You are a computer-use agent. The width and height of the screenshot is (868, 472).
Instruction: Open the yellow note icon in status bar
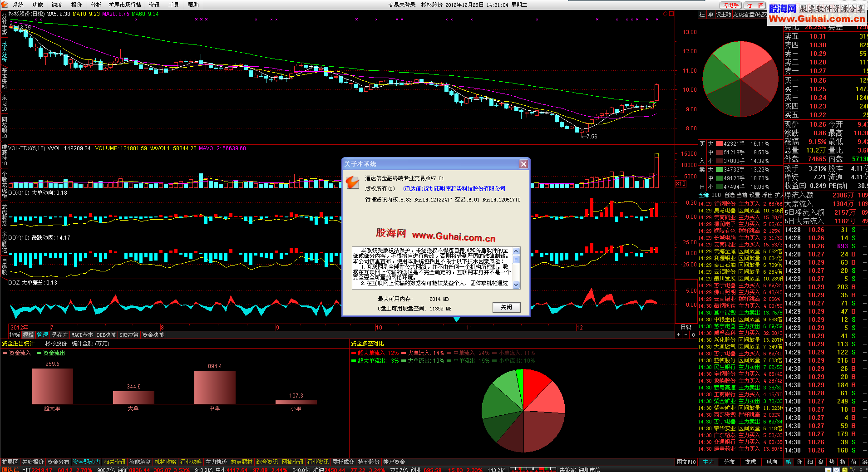point(829,470)
